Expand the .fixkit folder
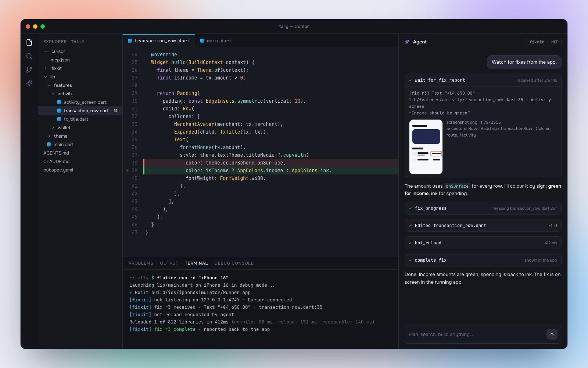Image resolution: width=588 pixels, height=368 pixels. pos(46,68)
